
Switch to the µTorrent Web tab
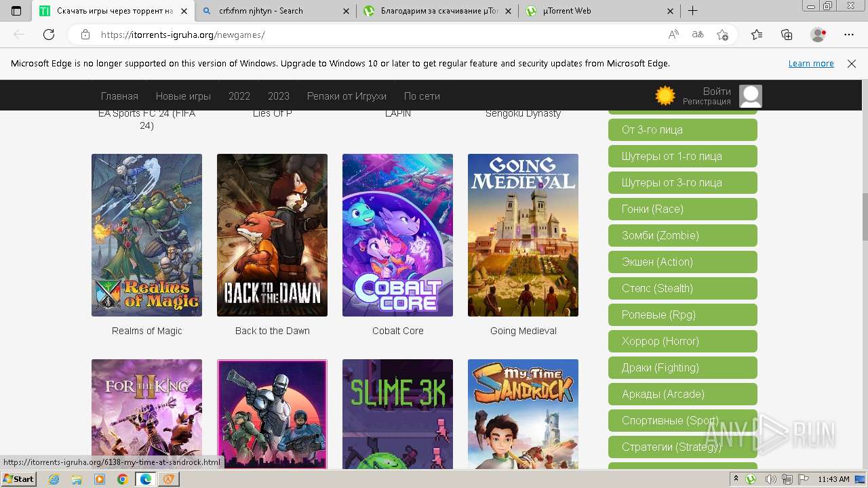[x=599, y=11]
